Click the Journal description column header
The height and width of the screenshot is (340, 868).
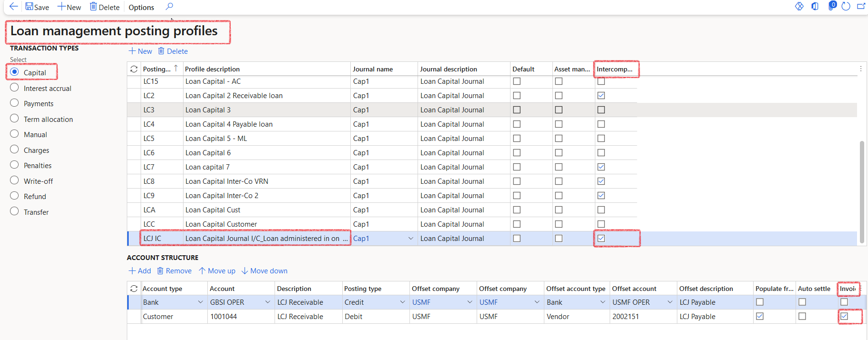tap(464, 69)
